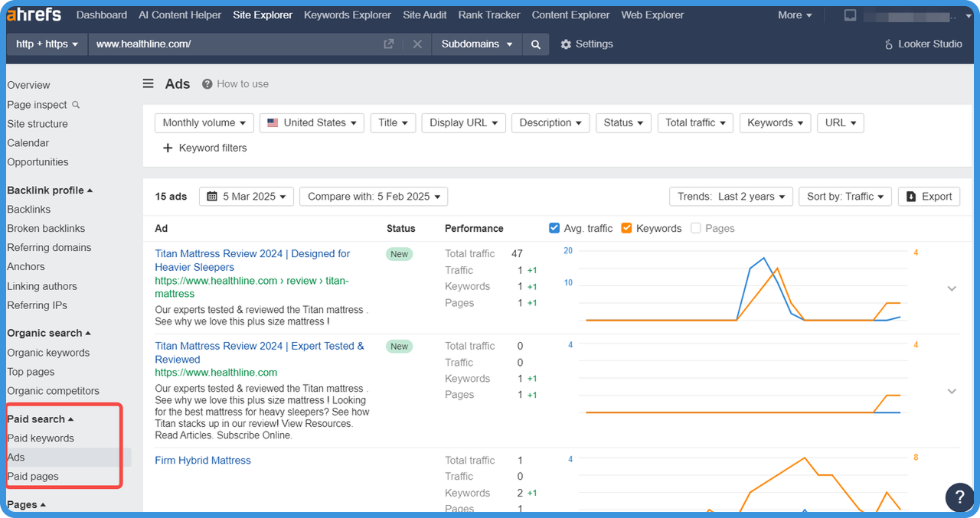Viewport: 980px width, 518px height.
Task: Collapse Pages section in sidebar
Action: [27, 505]
